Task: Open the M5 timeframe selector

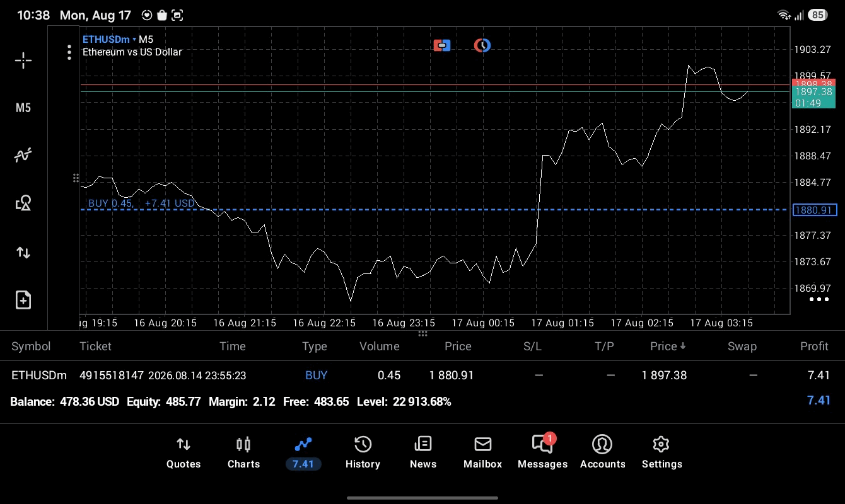Action: [x=23, y=108]
